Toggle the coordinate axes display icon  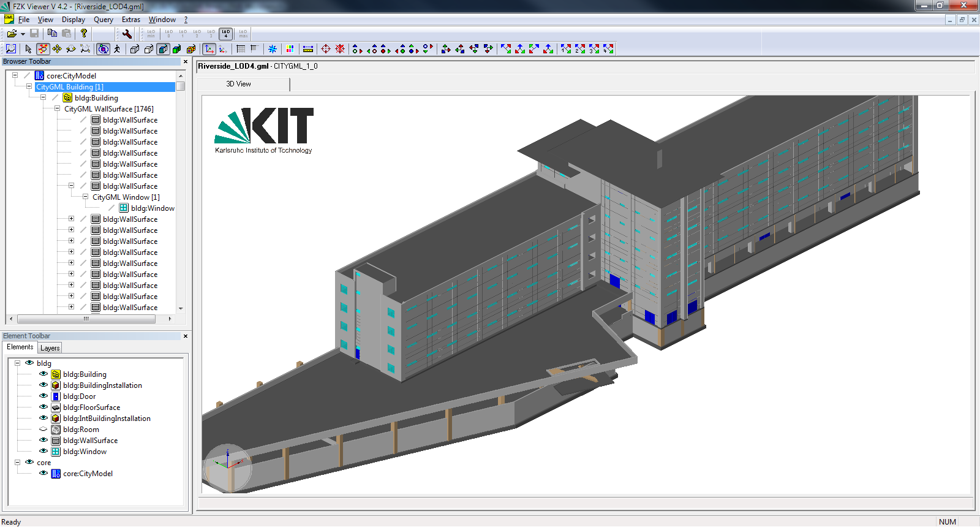(x=209, y=49)
